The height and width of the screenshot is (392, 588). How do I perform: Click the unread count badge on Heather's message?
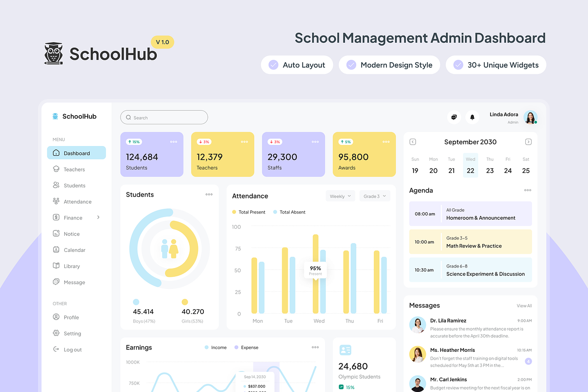[528, 362]
